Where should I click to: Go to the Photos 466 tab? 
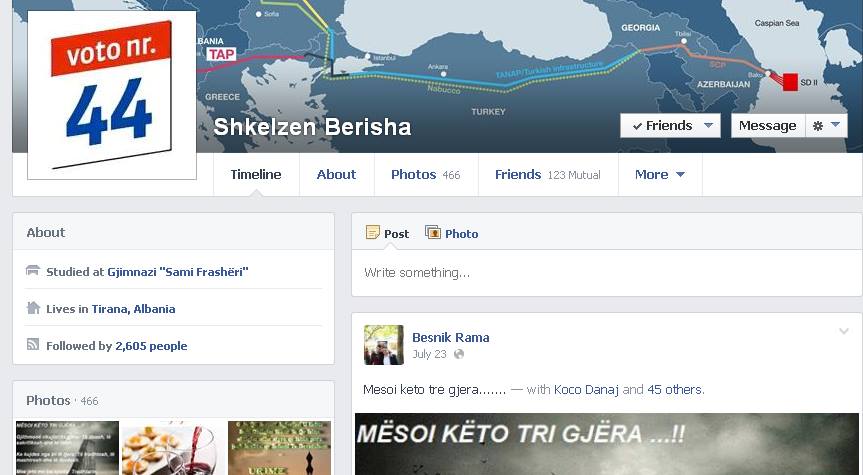(425, 174)
